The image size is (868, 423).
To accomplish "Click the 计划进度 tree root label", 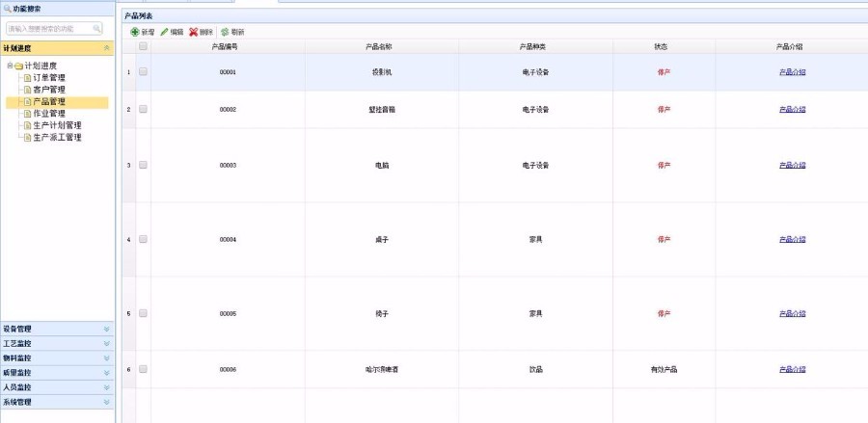I will pyautogui.click(x=41, y=66).
